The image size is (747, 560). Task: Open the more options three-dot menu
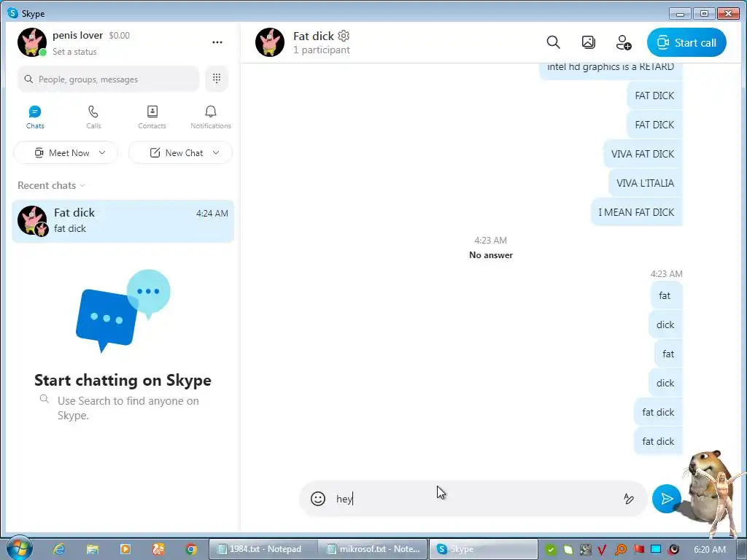(x=217, y=42)
